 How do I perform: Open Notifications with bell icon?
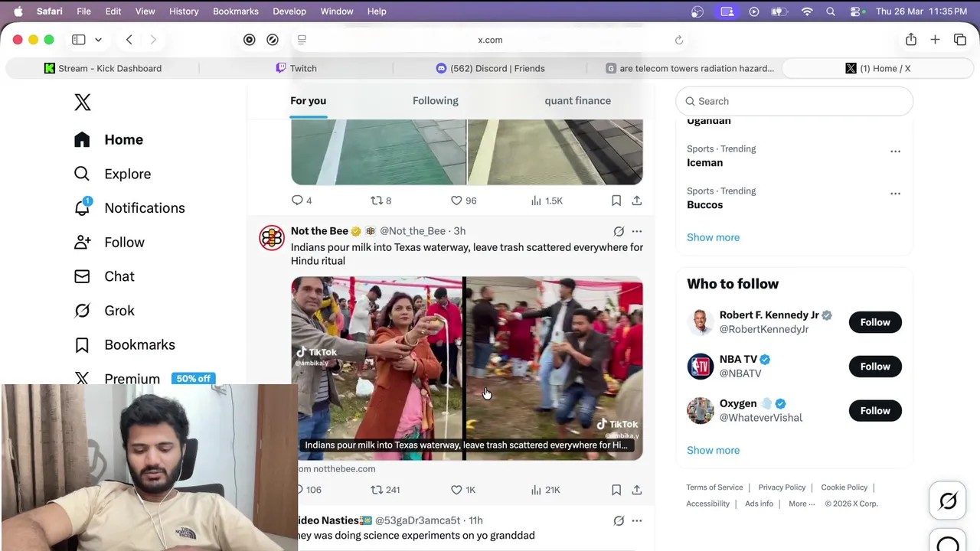129,208
